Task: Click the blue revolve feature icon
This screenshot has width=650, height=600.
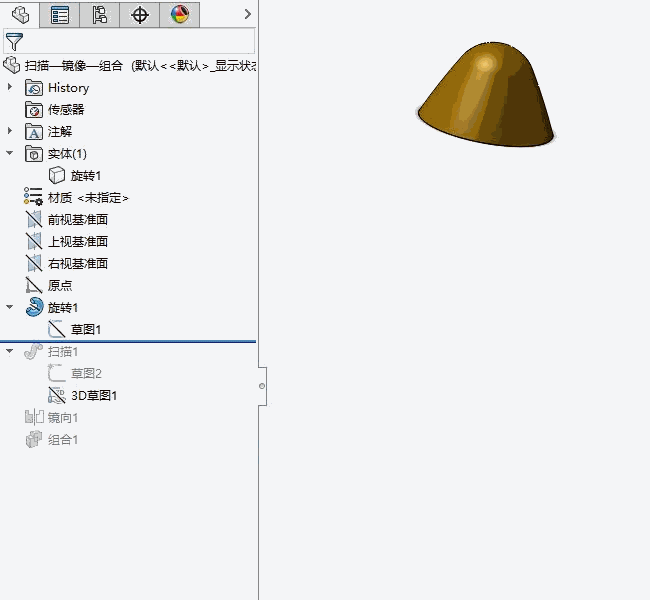Action: [34, 307]
